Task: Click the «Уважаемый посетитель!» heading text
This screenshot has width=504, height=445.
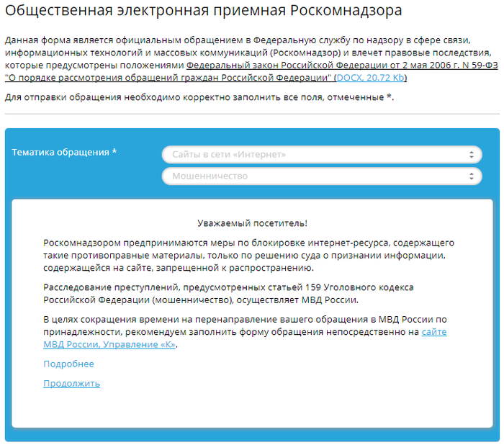Action: click(x=252, y=223)
